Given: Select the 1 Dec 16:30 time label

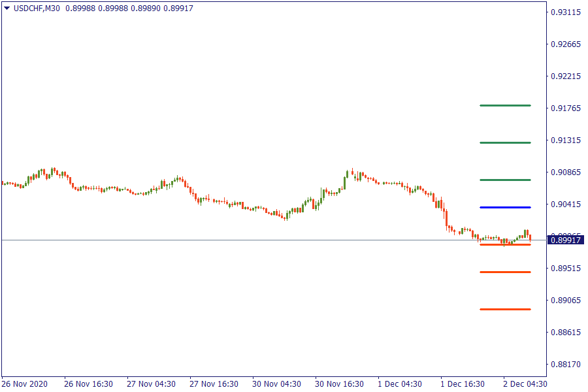Looking at the screenshot, I should [463, 384].
